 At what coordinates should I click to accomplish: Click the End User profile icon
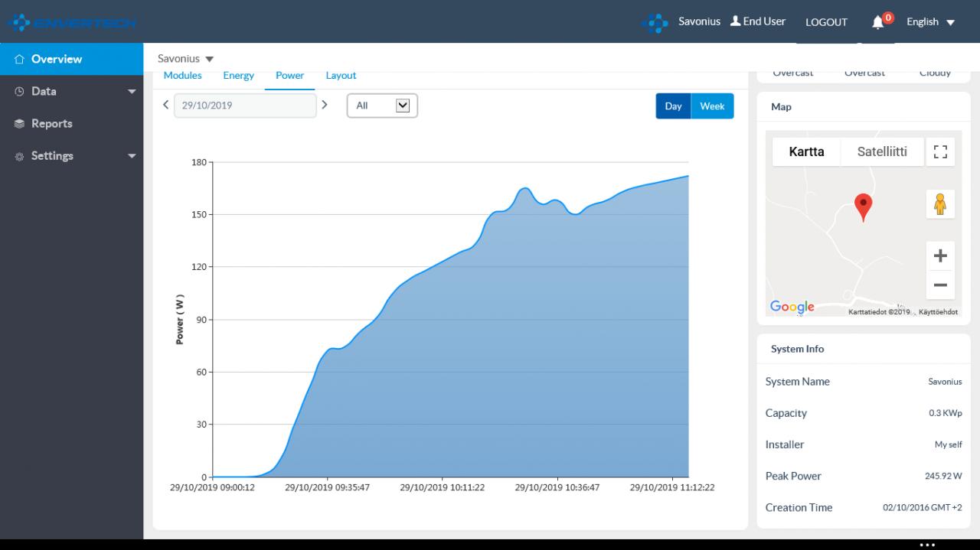coord(735,21)
